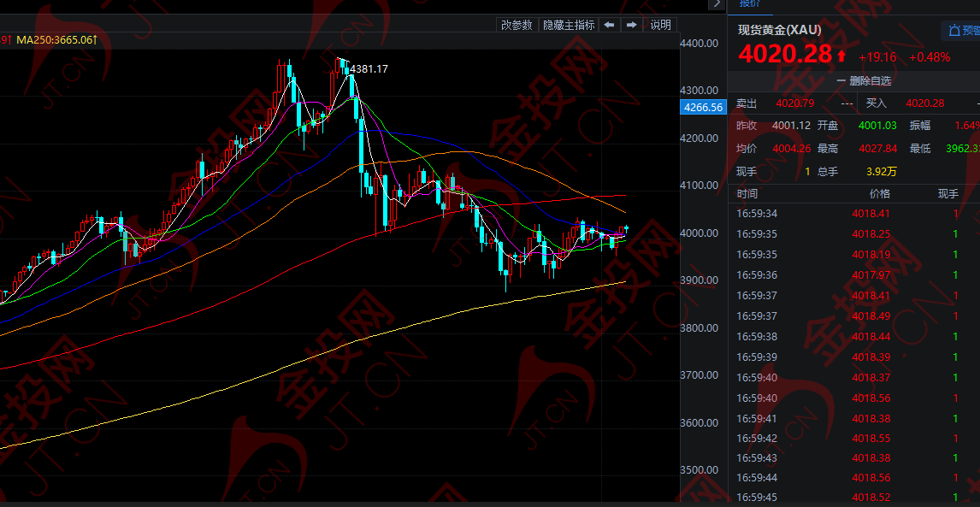The width and height of the screenshot is (980, 507).
Task: Click the left arrow chart navigation icon
Action: click(x=609, y=25)
